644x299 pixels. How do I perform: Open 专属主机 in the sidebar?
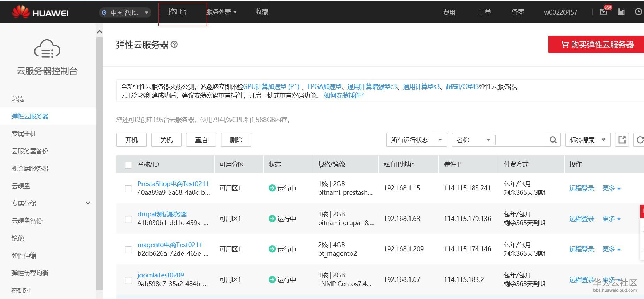[x=24, y=133]
